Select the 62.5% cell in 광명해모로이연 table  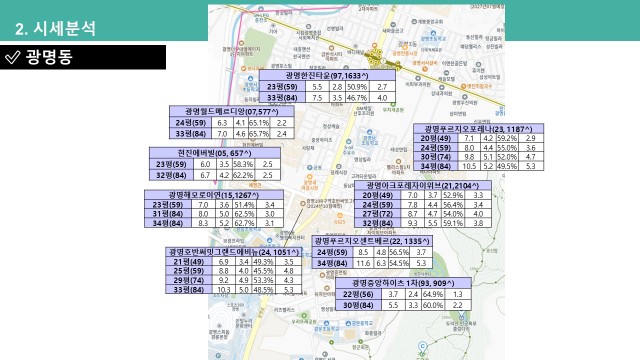click(x=244, y=213)
